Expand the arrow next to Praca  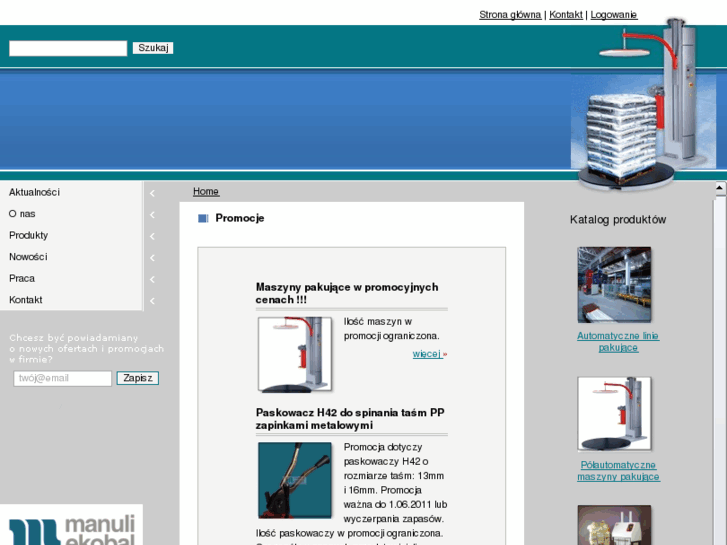[152, 279]
